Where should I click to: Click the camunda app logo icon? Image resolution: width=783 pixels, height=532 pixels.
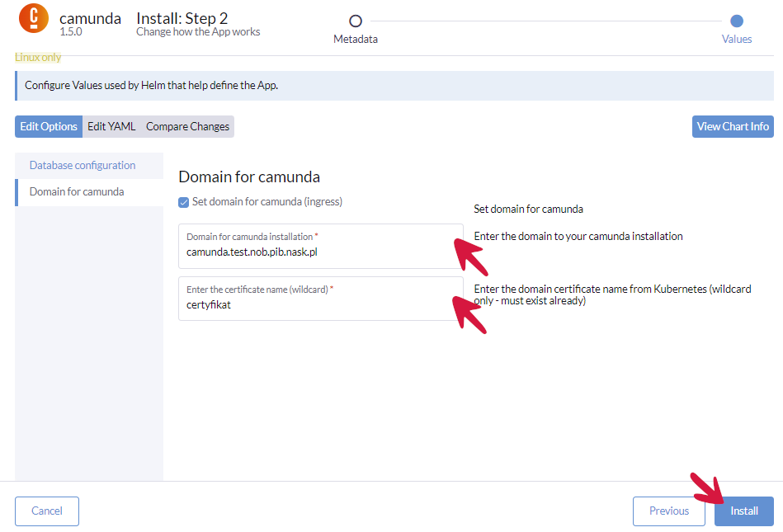(x=34, y=17)
